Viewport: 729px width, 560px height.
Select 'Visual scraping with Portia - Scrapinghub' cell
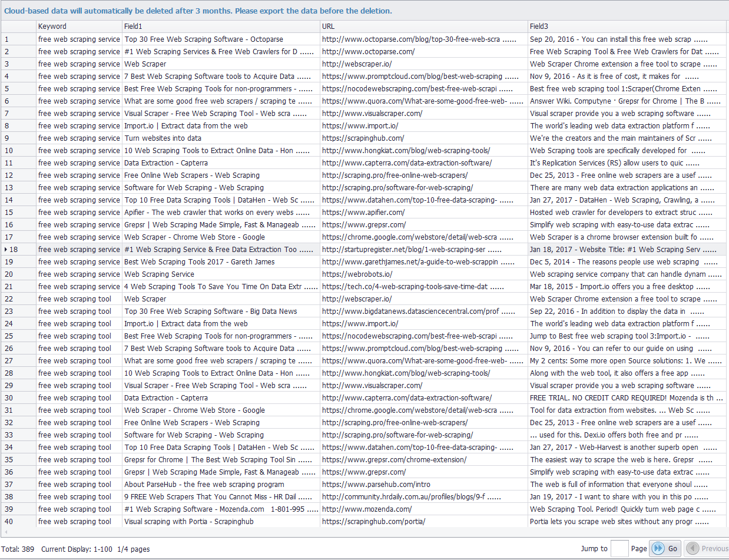(x=221, y=522)
